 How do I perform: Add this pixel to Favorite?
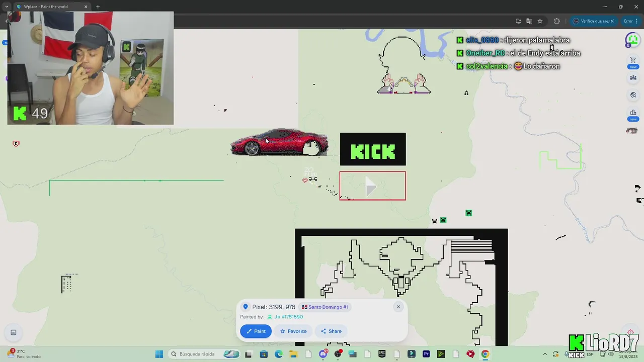293,331
